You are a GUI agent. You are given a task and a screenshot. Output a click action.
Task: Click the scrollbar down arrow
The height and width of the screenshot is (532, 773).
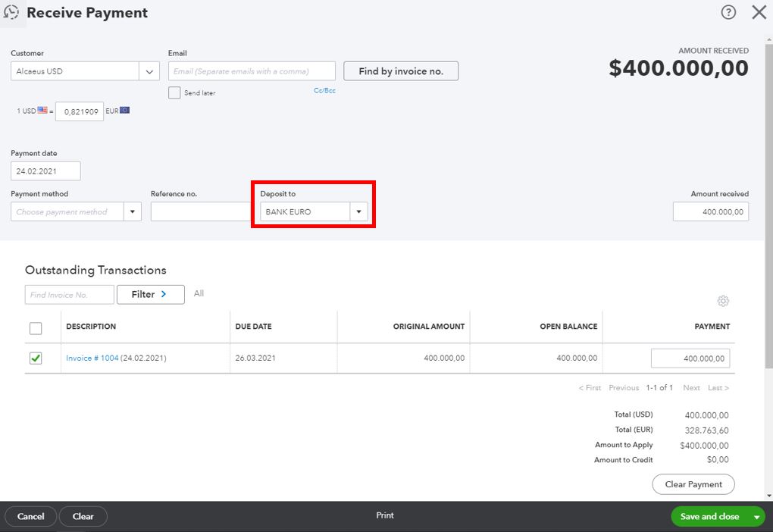point(768,496)
